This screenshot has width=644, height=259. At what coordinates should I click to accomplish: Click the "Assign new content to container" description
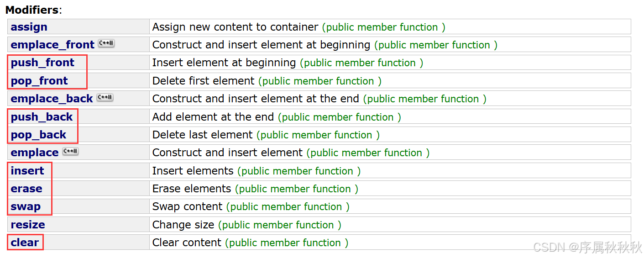tap(235, 27)
